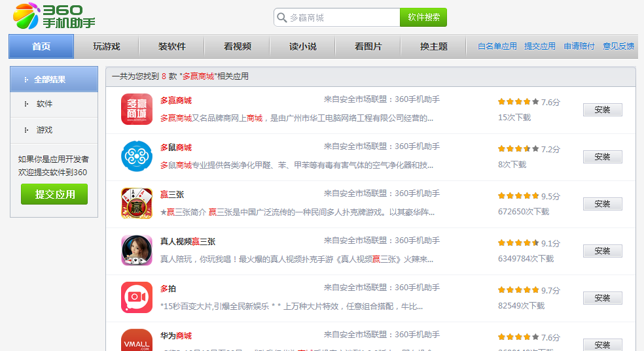Open the 多拍 title link
Screen dimensions: 644x351
(168, 289)
